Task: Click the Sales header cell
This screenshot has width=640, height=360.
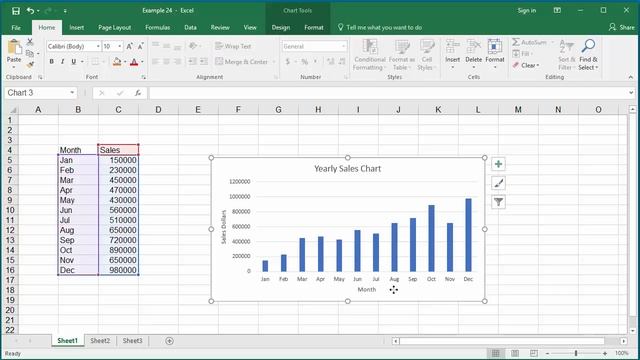Action: pyautogui.click(x=118, y=150)
